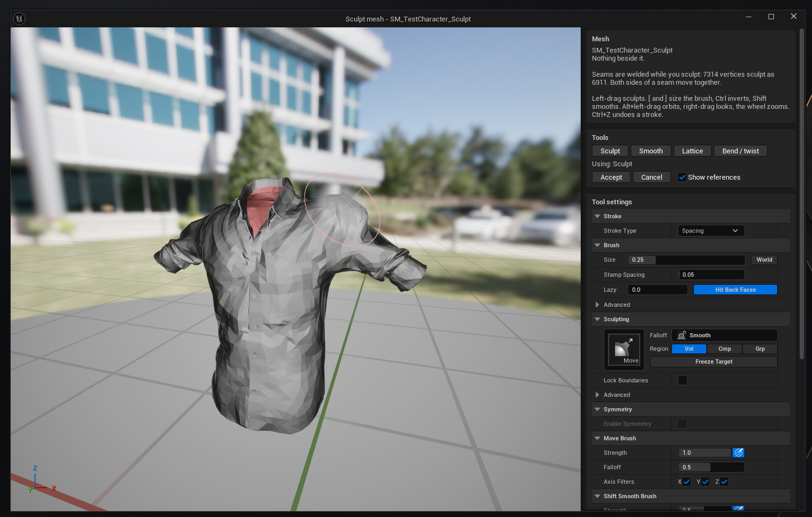
Task: Toggle X axis filter checkbox
Action: pos(686,482)
